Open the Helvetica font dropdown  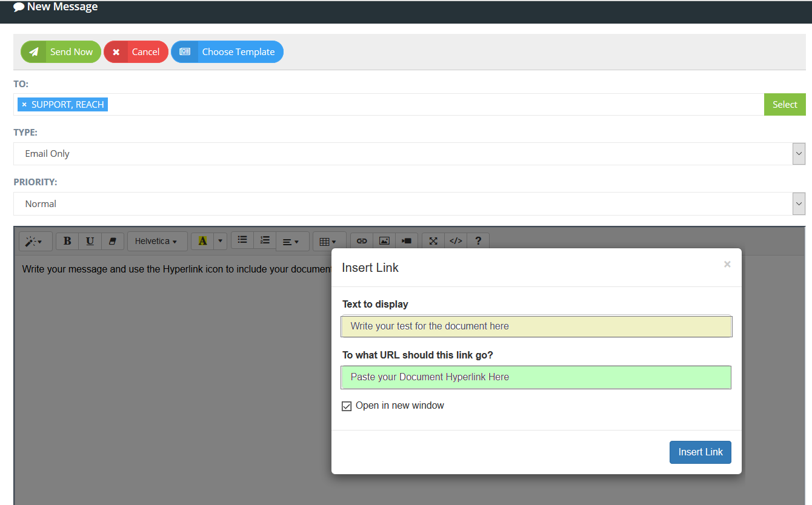coord(156,241)
